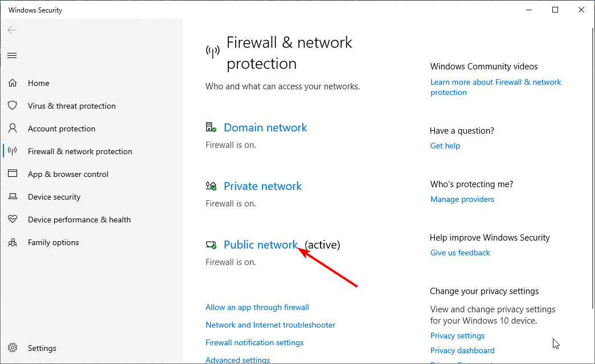Image resolution: width=595 pixels, height=364 pixels.
Task: Click the Device performance heart icon
Action: (x=13, y=220)
